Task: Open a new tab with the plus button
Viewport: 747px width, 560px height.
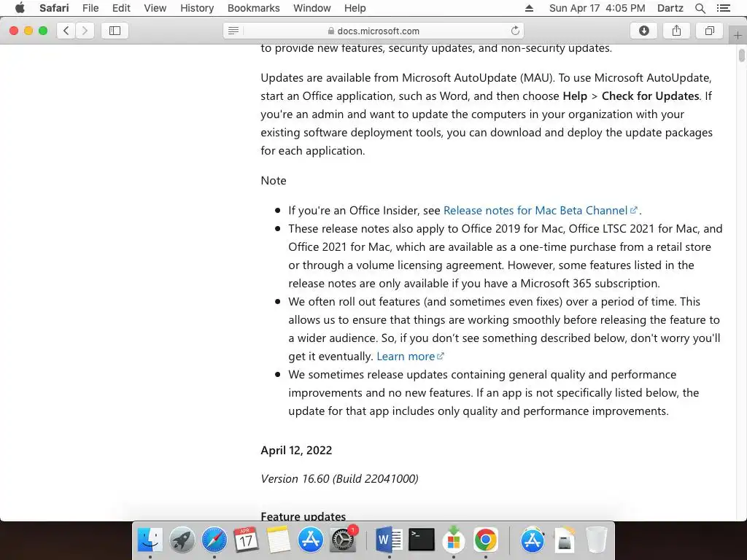Action: [738, 35]
